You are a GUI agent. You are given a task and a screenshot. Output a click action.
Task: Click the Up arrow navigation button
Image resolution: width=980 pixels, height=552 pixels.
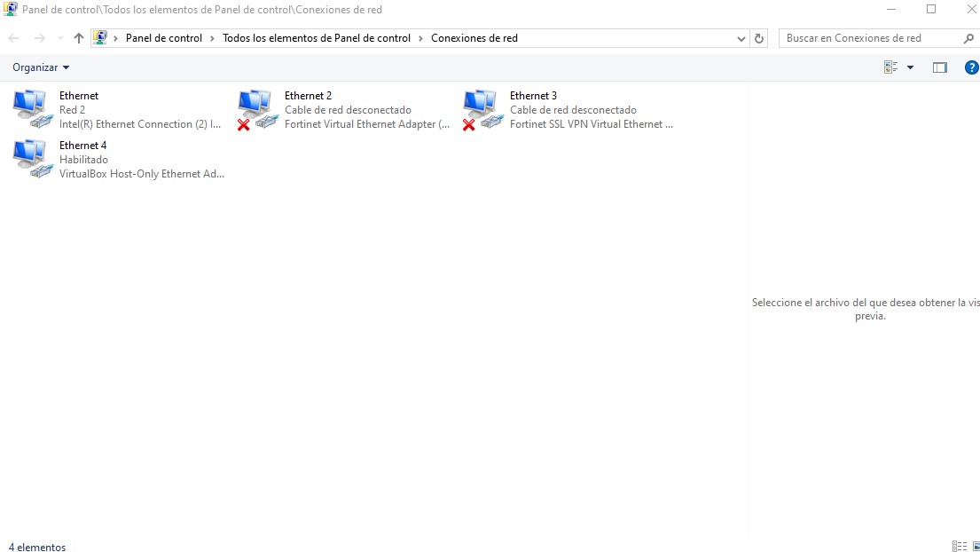79,38
